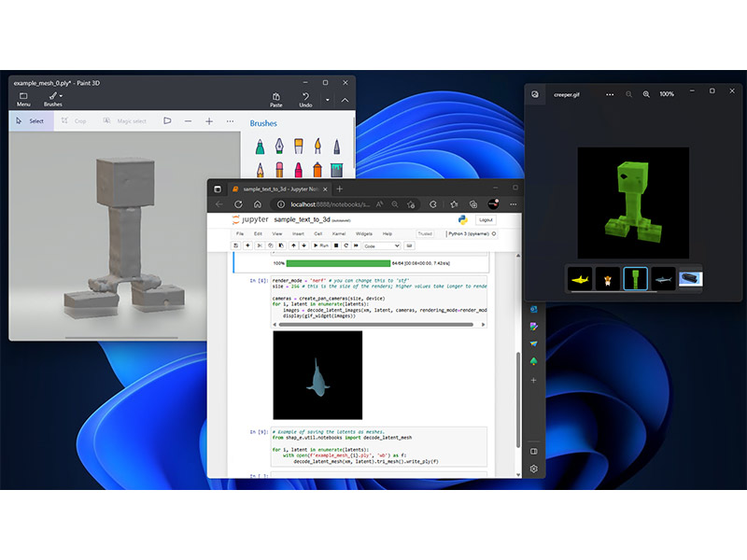The width and height of the screenshot is (747, 560).
Task: Add this page to favorites with star icon
Action: 411,204
